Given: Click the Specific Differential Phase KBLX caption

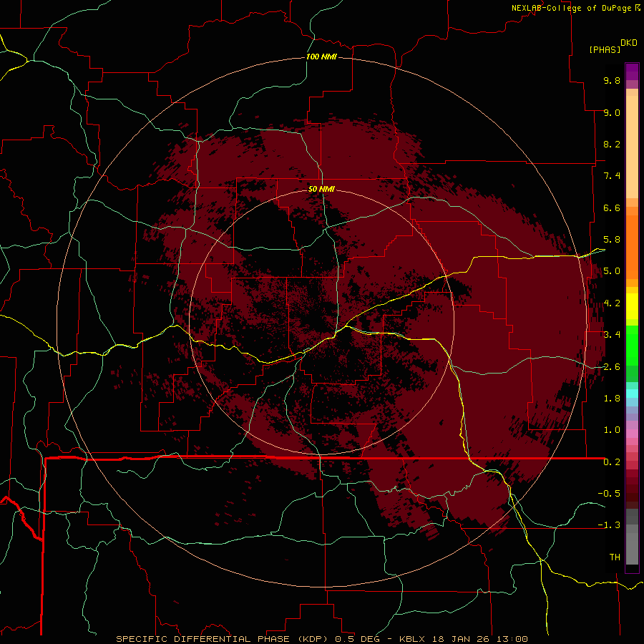Looking at the screenshot, I should pyautogui.click(x=321, y=639).
